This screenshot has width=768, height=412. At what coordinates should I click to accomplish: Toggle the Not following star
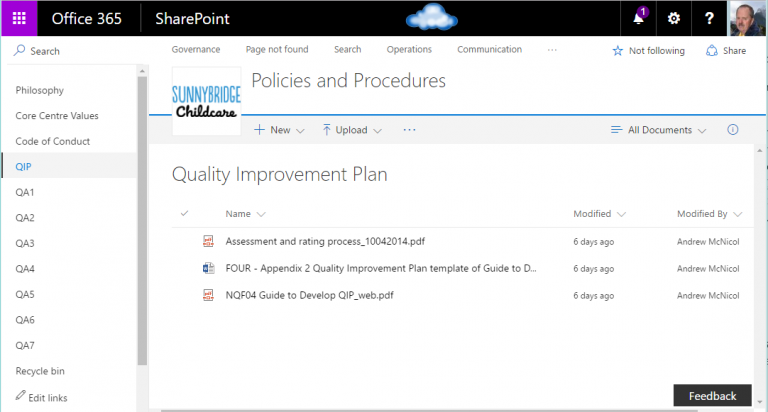point(648,51)
